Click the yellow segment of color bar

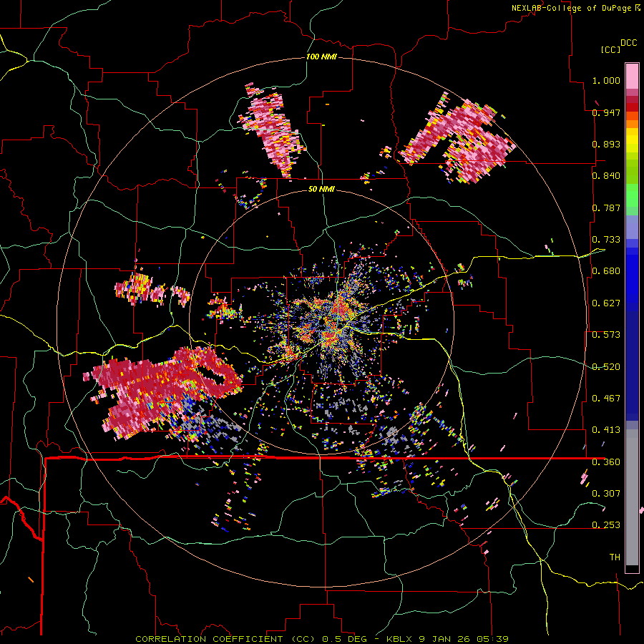tap(632, 141)
